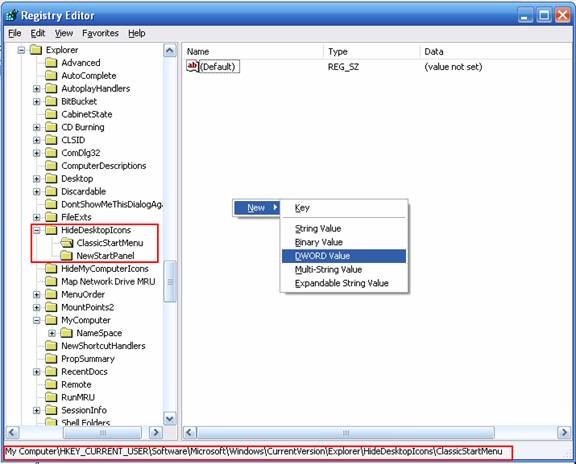The image size is (576, 464).
Task: Open the Edit menu
Action: click(x=38, y=33)
